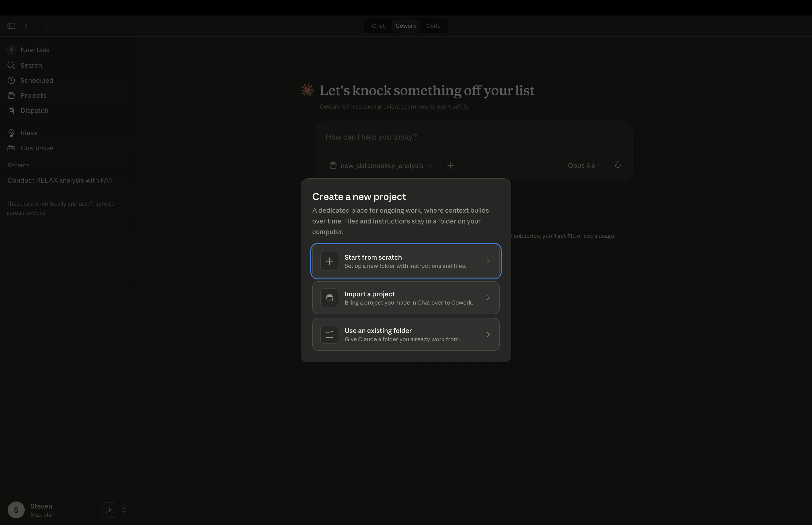This screenshot has width=812, height=525.
Task: Expand the new_datamonkey_analysis project dropdown
Action: (381, 166)
